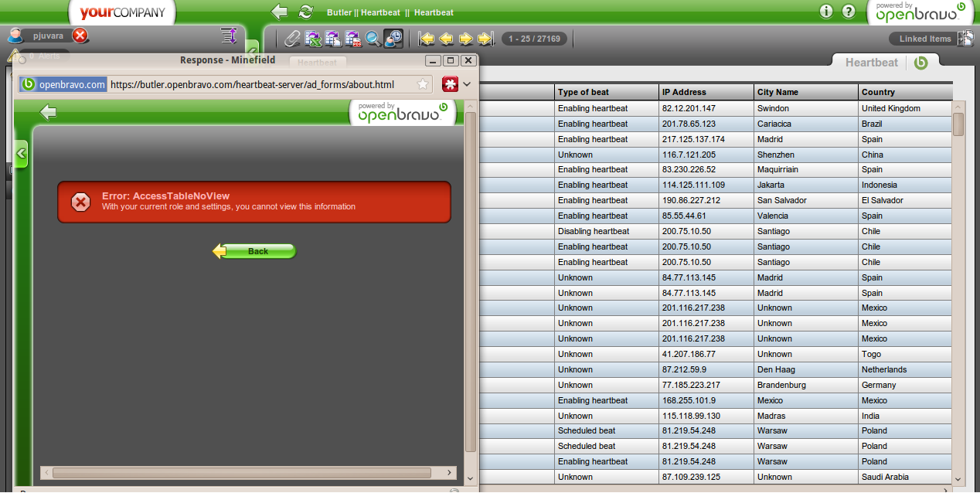
Task: Click IP 115.118.99.130 cell
Action: (706, 416)
